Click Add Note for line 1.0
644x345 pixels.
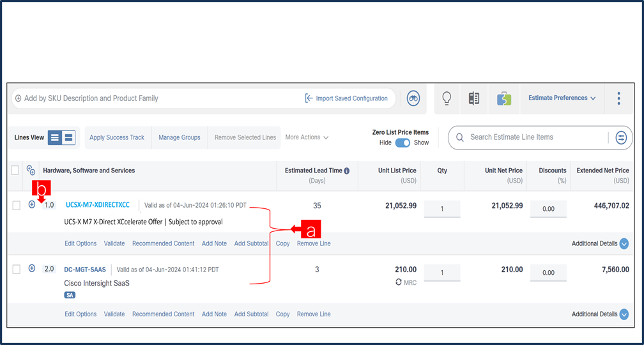[x=214, y=243]
